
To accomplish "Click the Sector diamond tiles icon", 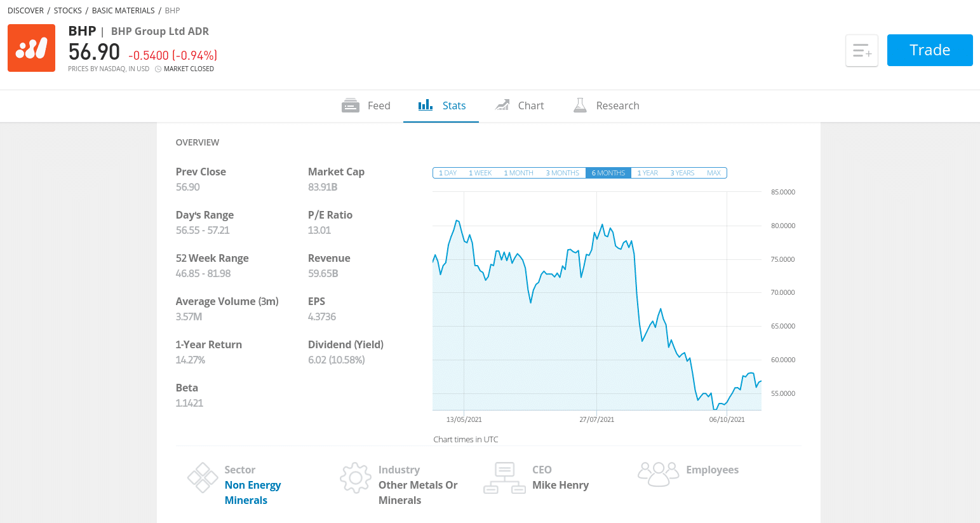I will pyautogui.click(x=203, y=478).
